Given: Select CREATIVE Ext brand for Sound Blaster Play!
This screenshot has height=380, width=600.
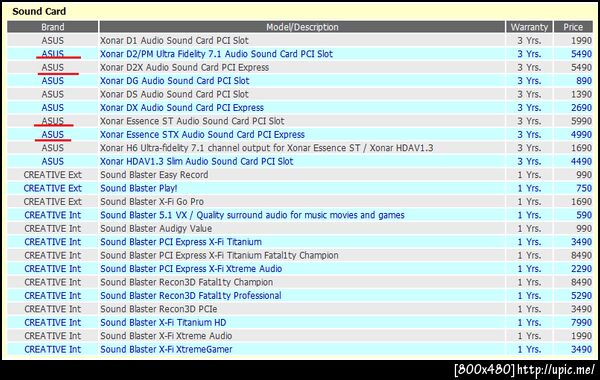Looking at the screenshot, I should (52, 188).
